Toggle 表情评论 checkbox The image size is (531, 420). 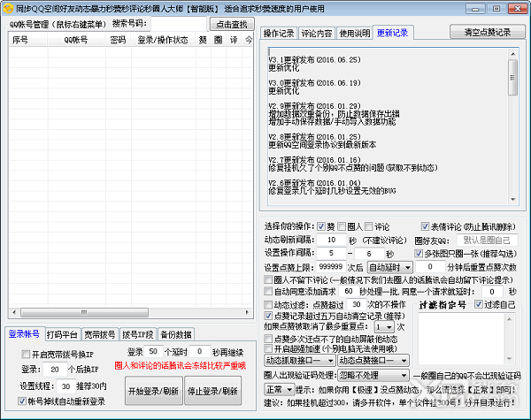(x=425, y=226)
